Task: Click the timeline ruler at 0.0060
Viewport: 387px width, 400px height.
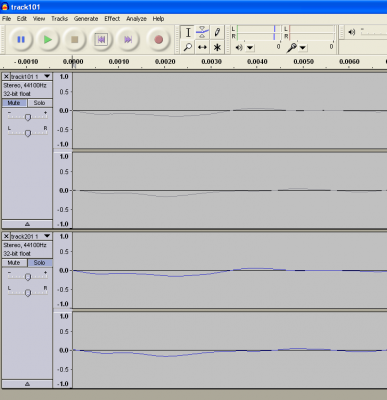Action: pos(349,62)
